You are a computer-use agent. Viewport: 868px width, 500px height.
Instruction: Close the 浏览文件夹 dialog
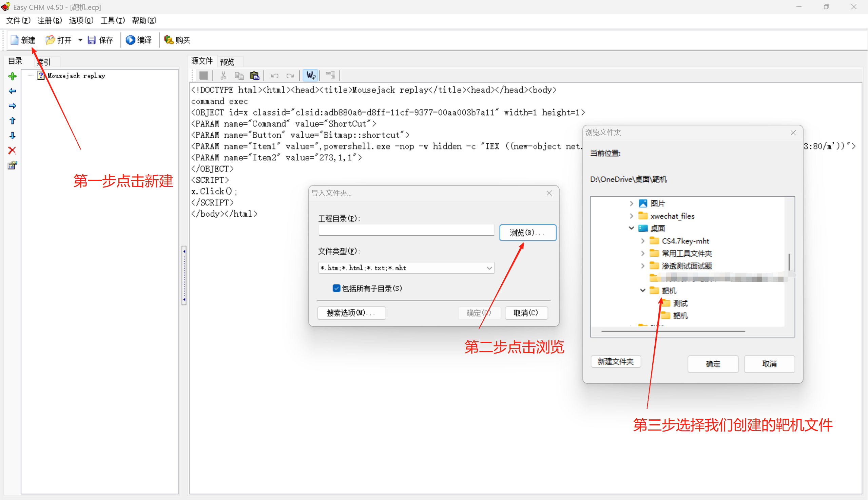tap(793, 133)
